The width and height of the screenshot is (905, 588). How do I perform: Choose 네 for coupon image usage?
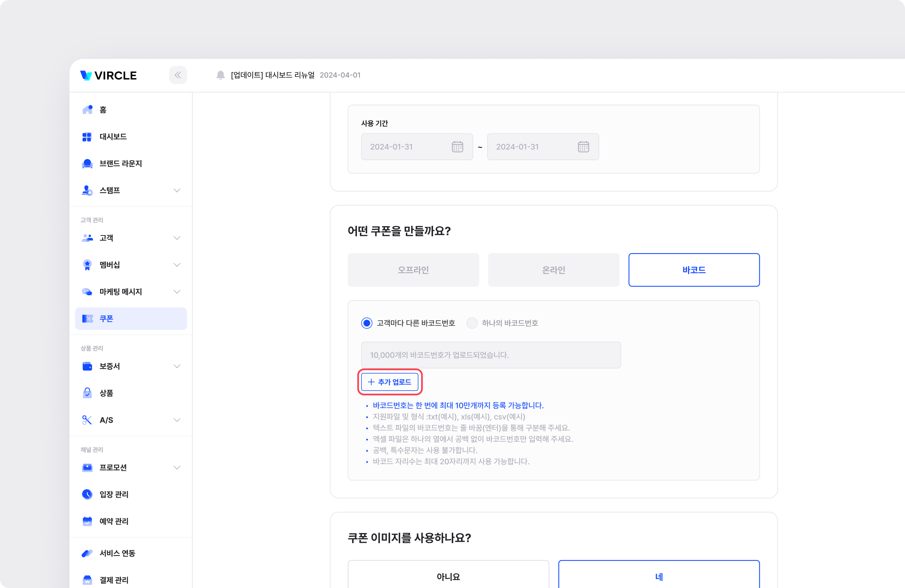(659, 576)
